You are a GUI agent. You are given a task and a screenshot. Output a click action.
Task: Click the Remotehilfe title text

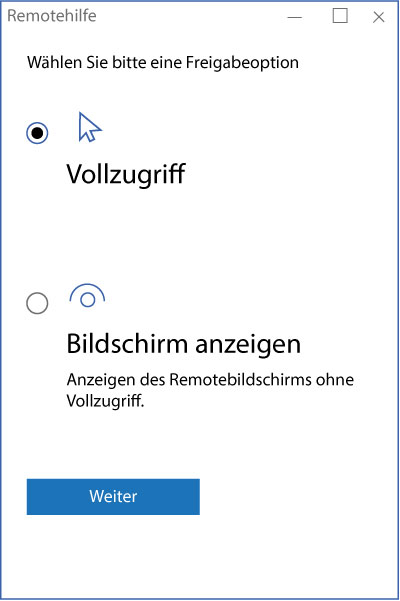pos(52,16)
